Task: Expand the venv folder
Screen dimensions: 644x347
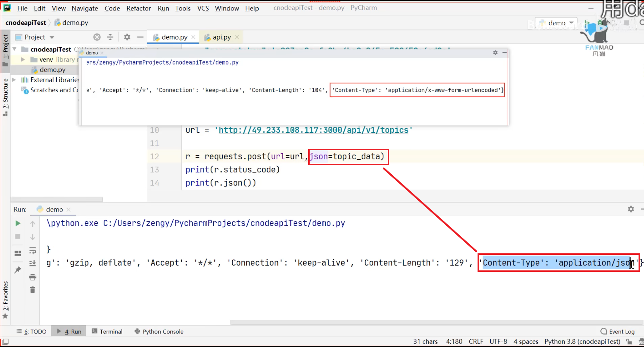Action: [x=23, y=60]
